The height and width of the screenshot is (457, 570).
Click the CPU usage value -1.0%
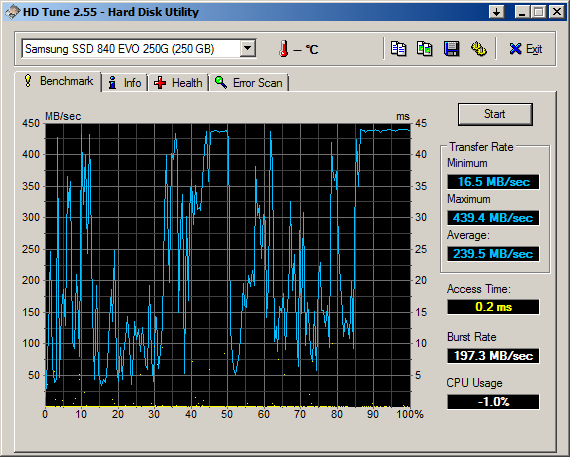point(493,402)
